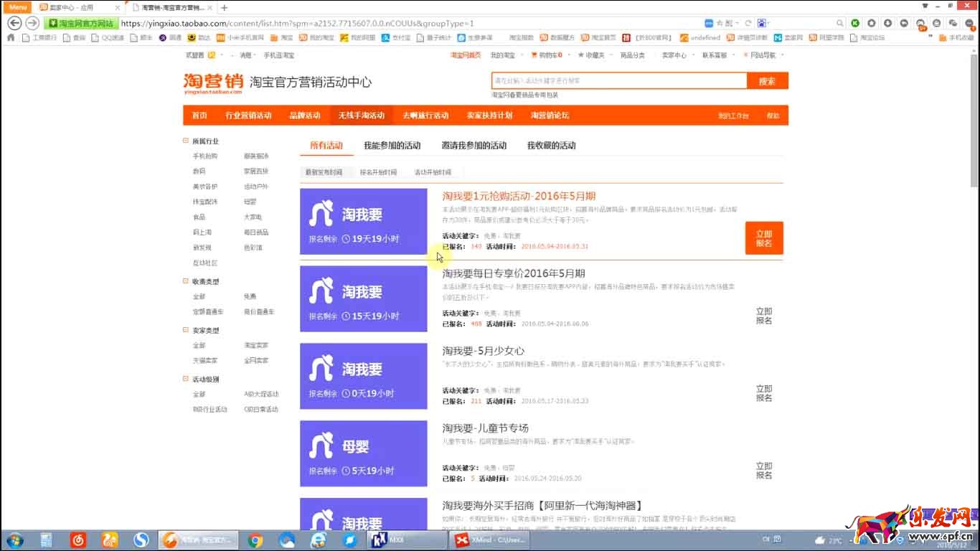
Task: Click the browser back arrow button
Action: pos(14,23)
